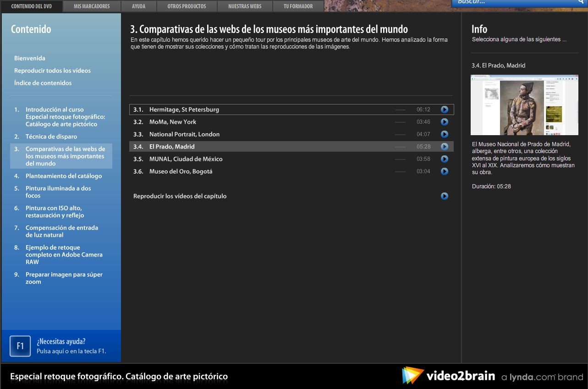
Task: Switch to the Nuestras Webs tab
Action: pos(245,6)
